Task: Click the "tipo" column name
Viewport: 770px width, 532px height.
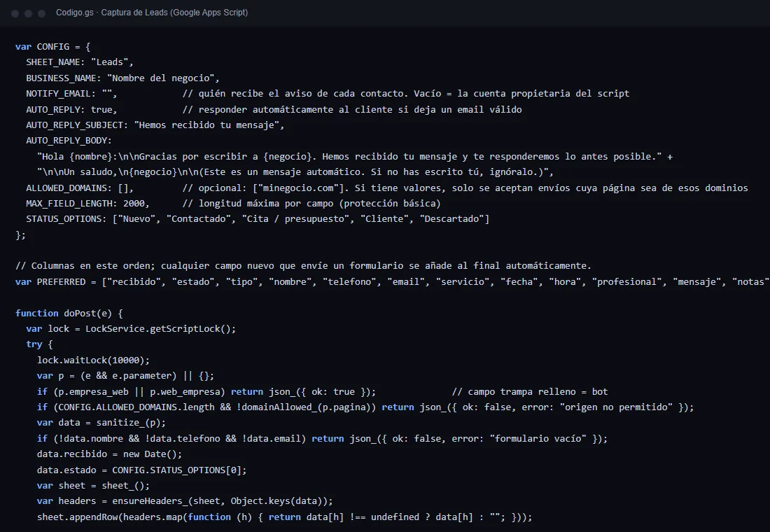Action: coord(242,281)
